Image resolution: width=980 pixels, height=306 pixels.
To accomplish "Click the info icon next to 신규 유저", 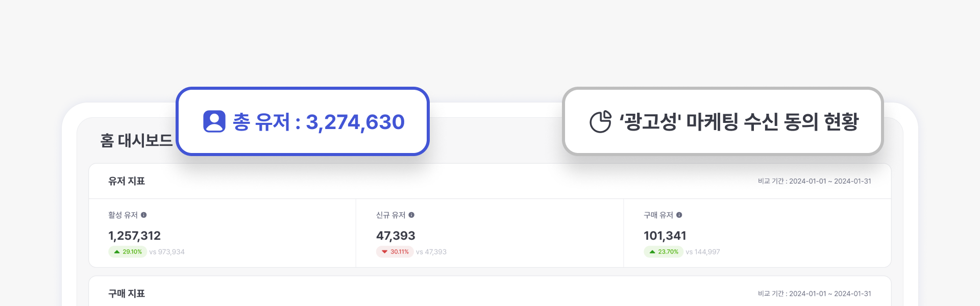I will pyautogui.click(x=411, y=215).
